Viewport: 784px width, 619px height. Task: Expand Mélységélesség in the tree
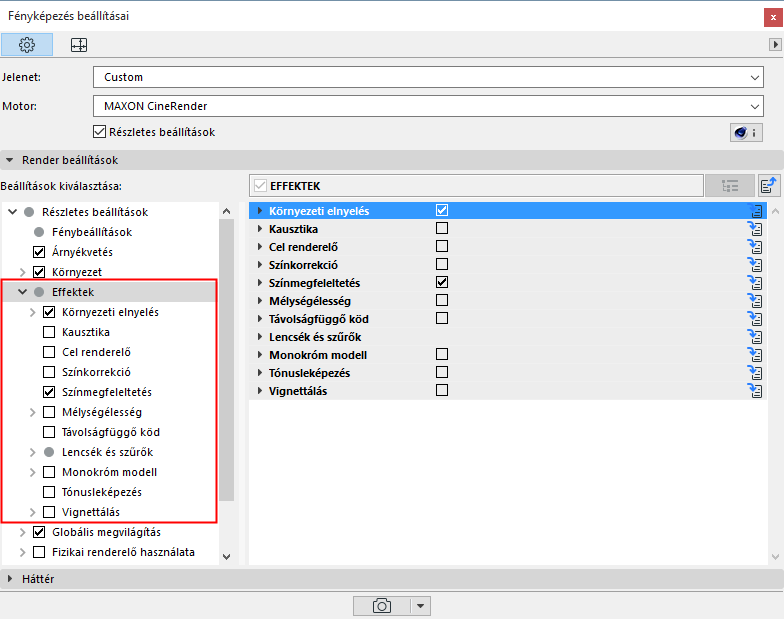point(32,412)
